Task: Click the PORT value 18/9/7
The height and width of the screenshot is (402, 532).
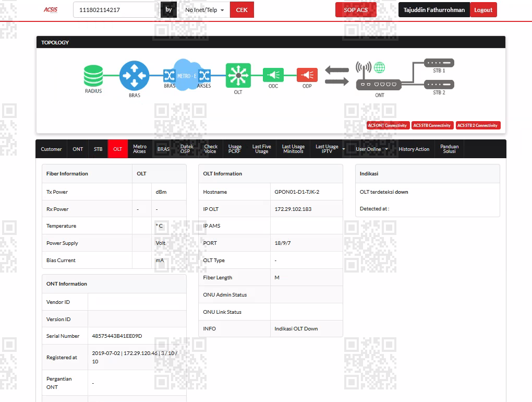Action: tap(283, 243)
